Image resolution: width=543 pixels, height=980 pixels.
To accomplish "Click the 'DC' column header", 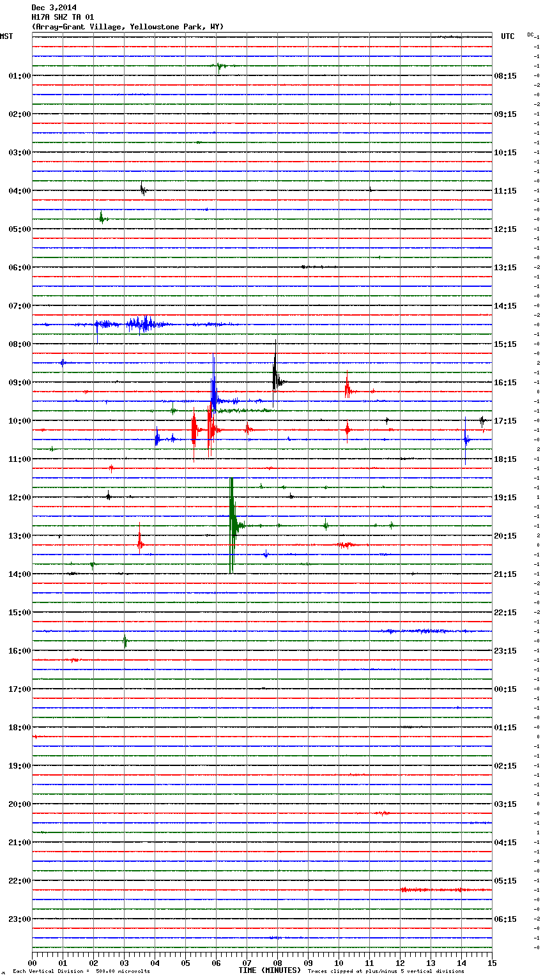I will pyautogui.click(x=530, y=34).
